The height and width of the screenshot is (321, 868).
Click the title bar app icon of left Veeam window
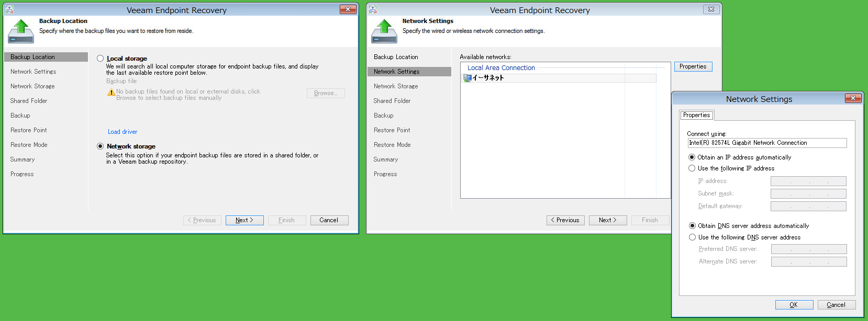(9, 9)
